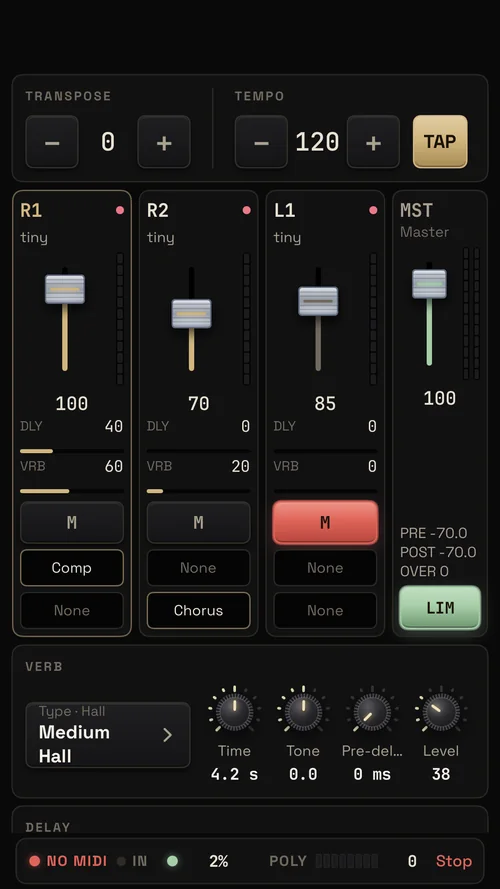Click the tempo value 120
500x889 pixels.
317,142
